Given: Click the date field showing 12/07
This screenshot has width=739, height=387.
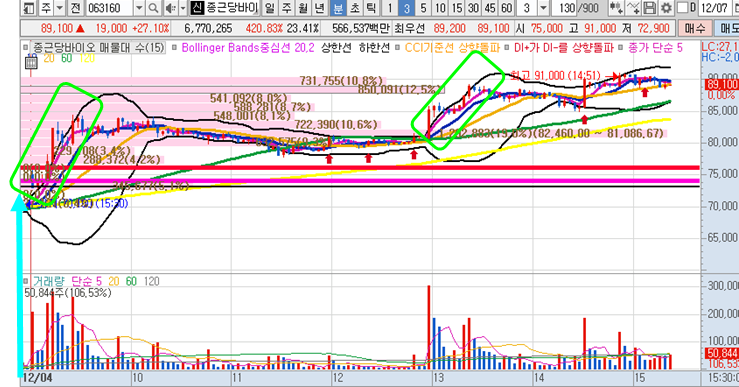Looking at the screenshot, I should (714, 8).
